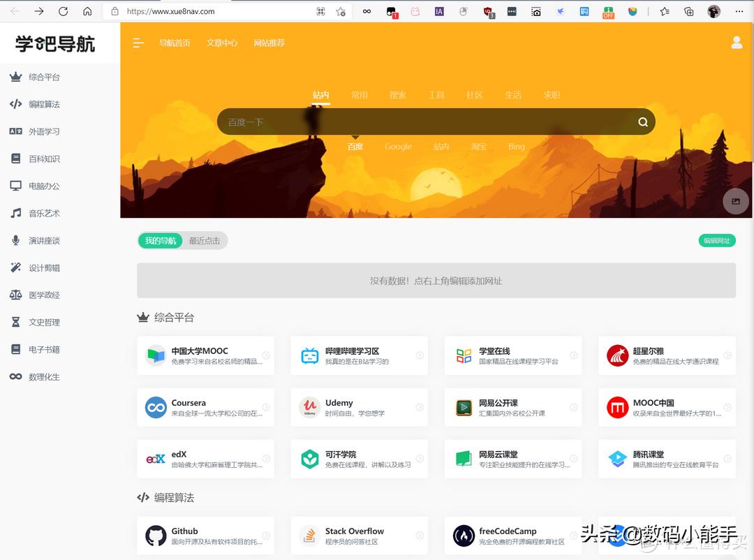Click the search magnifier icon
The image size is (754, 560).
tap(643, 122)
